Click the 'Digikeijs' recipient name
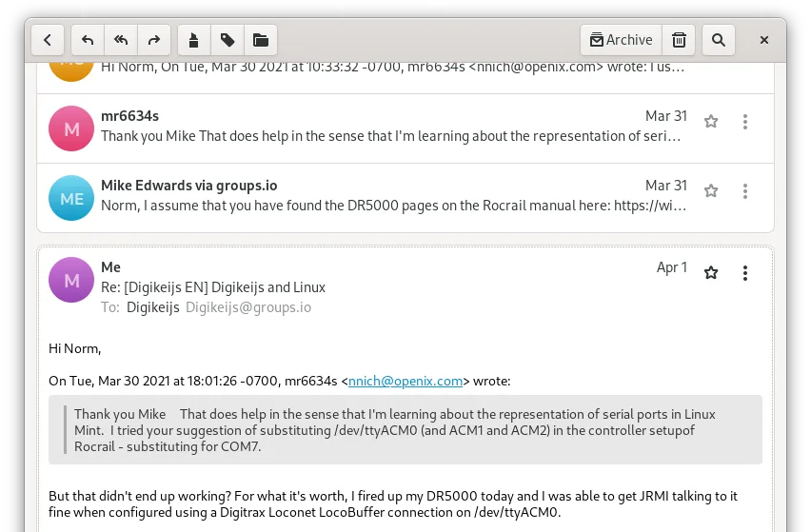This screenshot has width=811, height=532. point(153,307)
